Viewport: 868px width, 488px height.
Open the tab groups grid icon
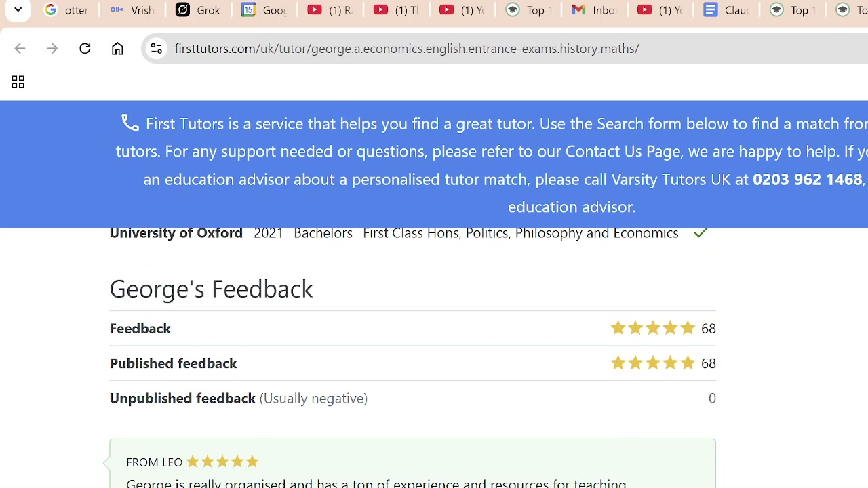18,82
